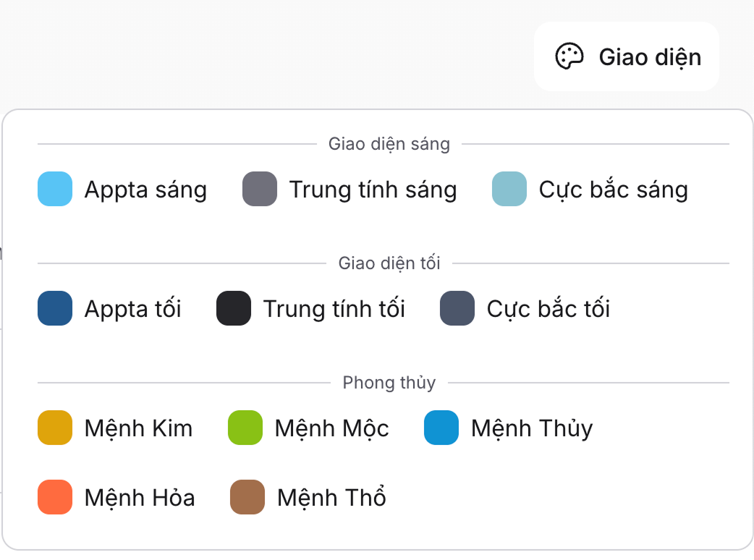Image resolution: width=754 pixels, height=560 pixels.
Task: Click the Mệnh Thổ brown swatch
Action: pyautogui.click(x=247, y=498)
